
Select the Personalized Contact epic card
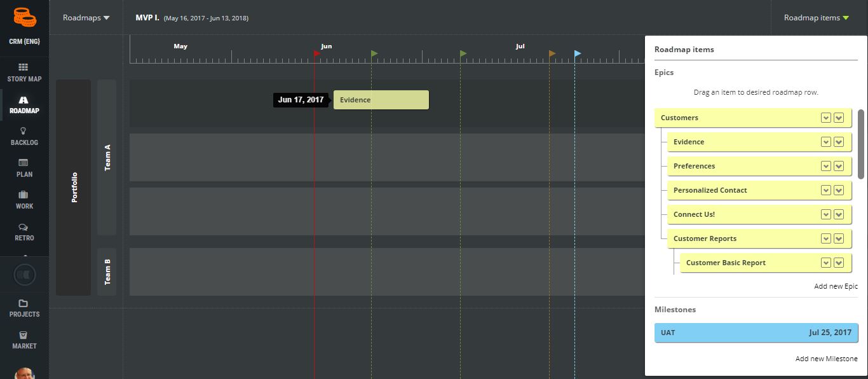click(x=759, y=190)
